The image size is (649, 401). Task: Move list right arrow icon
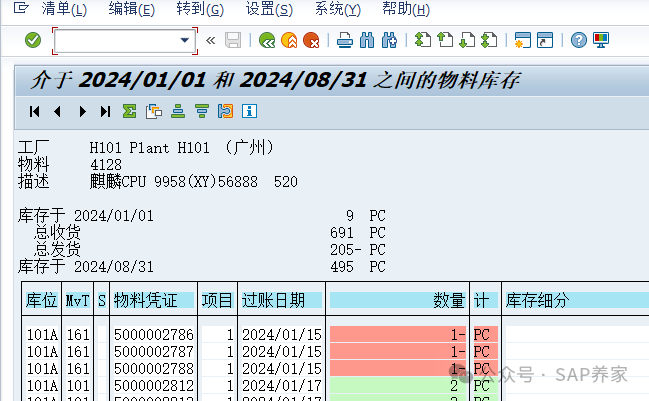tap(82, 111)
